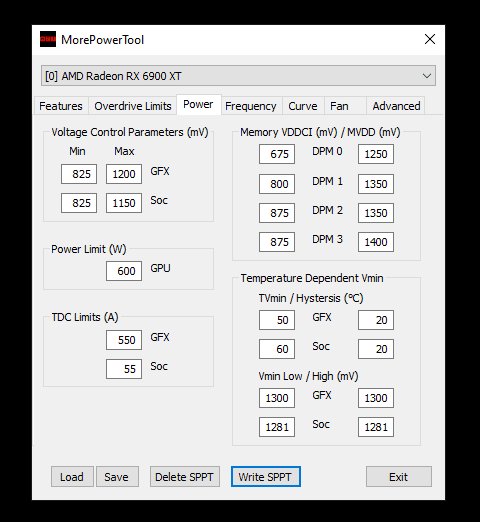Open the Frequency tab
This screenshot has height=522, width=480.
(x=251, y=106)
